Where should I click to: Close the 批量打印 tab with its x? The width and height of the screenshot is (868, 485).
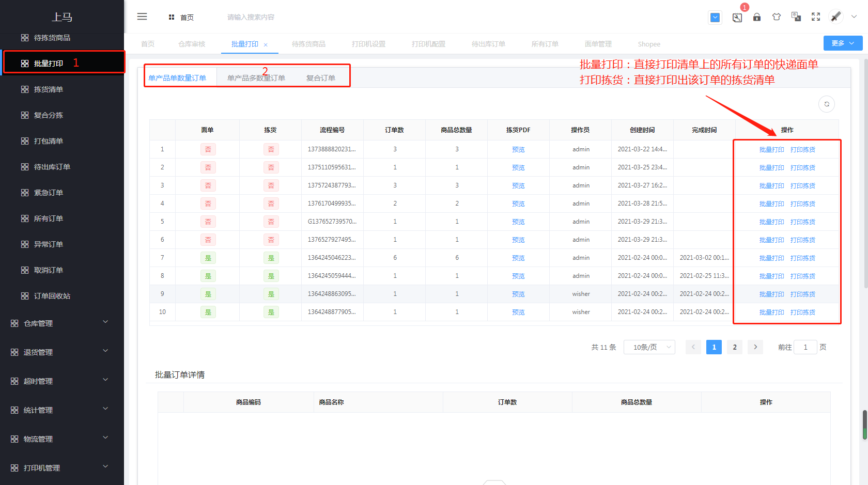[x=266, y=45]
